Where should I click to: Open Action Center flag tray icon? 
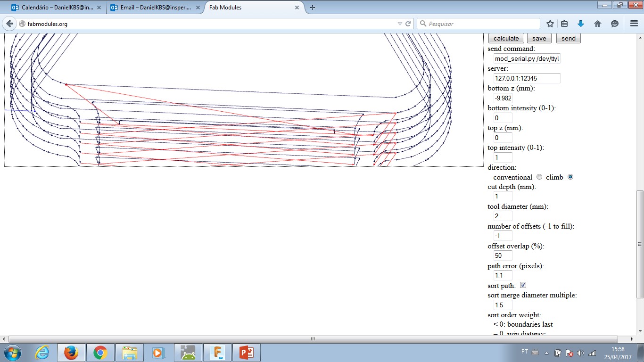pos(569,353)
